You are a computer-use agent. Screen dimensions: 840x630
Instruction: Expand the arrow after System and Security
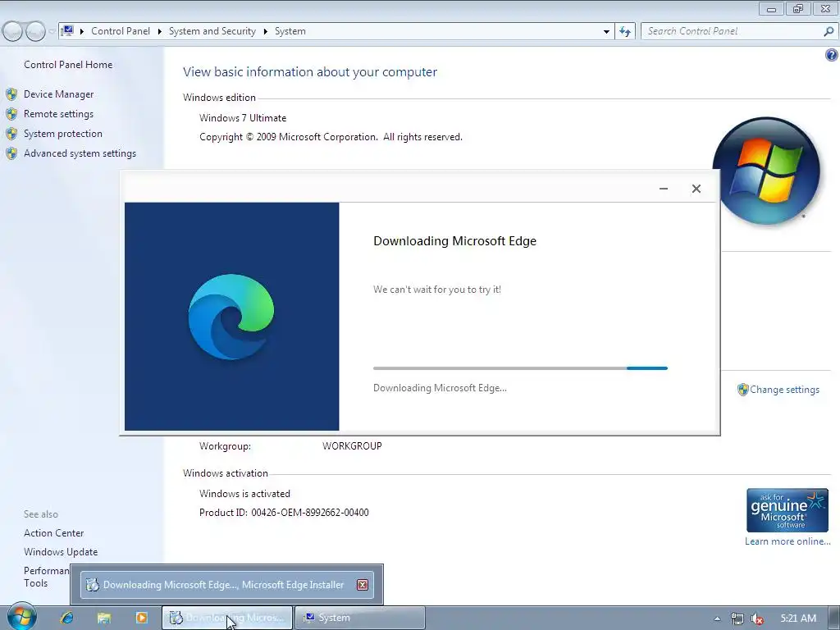[x=265, y=32]
